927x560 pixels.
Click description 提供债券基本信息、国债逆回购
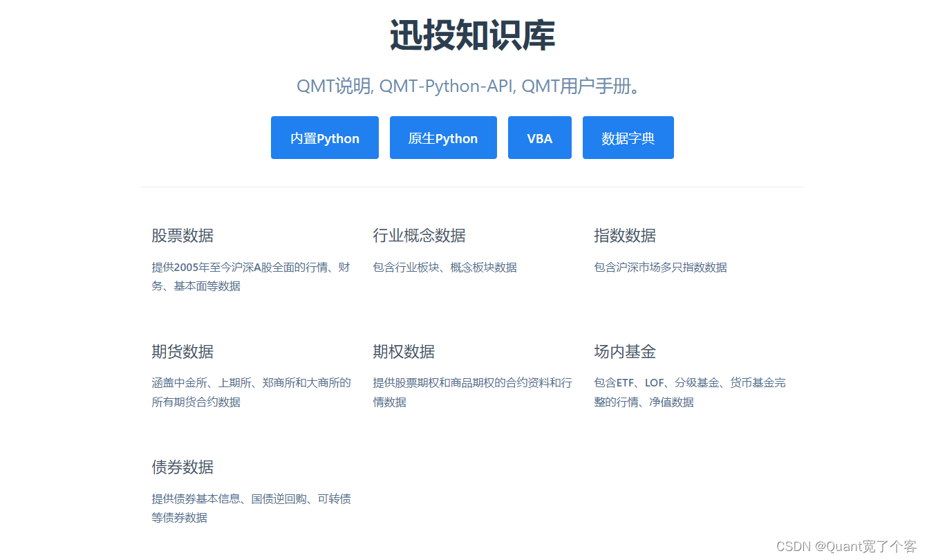(x=252, y=508)
